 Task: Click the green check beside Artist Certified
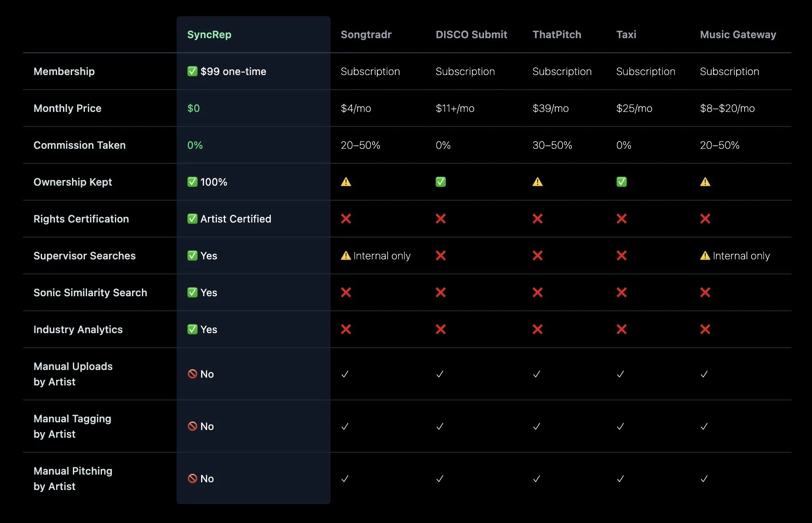[192, 219]
